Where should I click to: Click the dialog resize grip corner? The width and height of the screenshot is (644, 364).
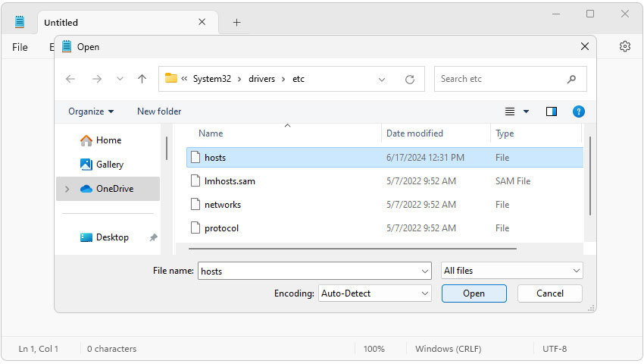592,308
